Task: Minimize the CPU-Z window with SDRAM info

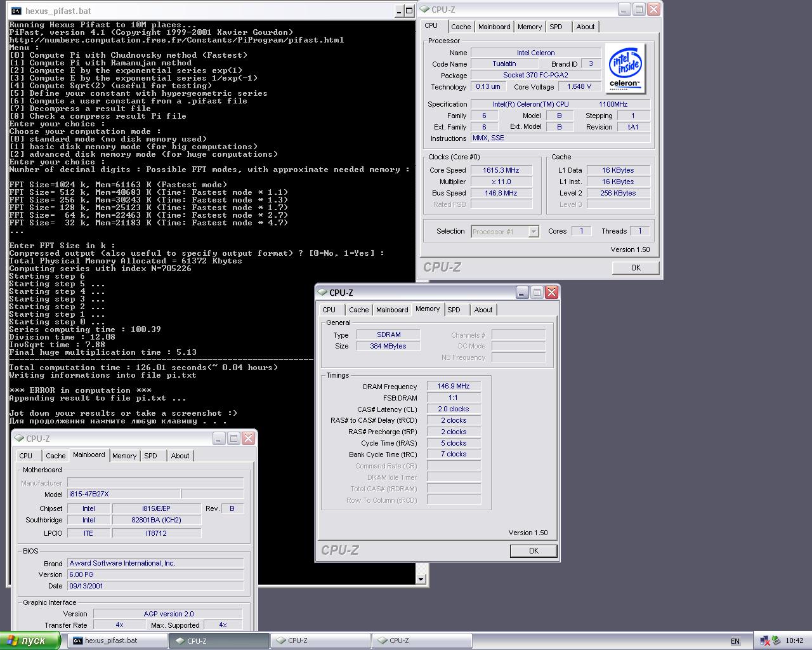Action: click(522, 292)
